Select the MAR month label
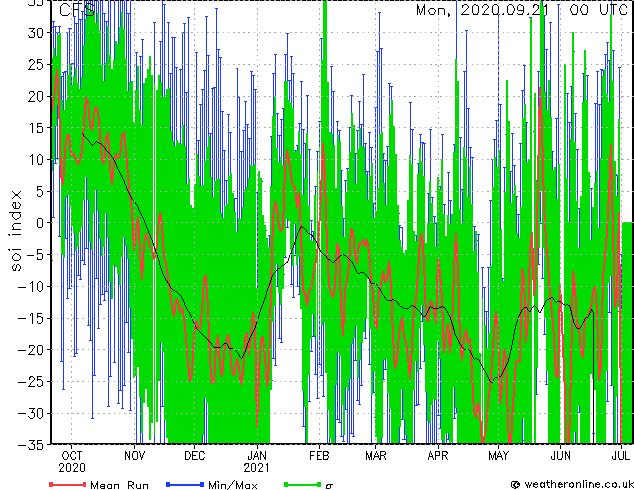Viewport: 634px width, 490px height. pos(376,456)
